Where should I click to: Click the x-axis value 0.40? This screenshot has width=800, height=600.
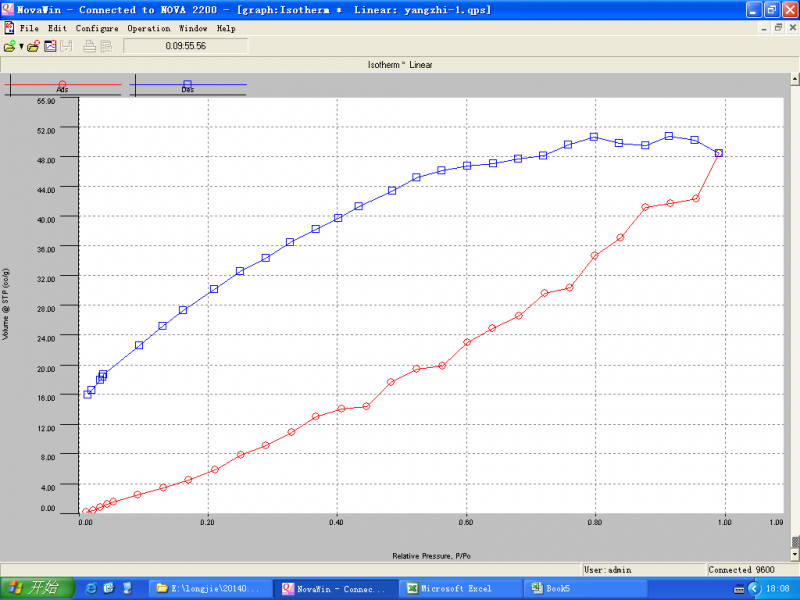point(336,522)
